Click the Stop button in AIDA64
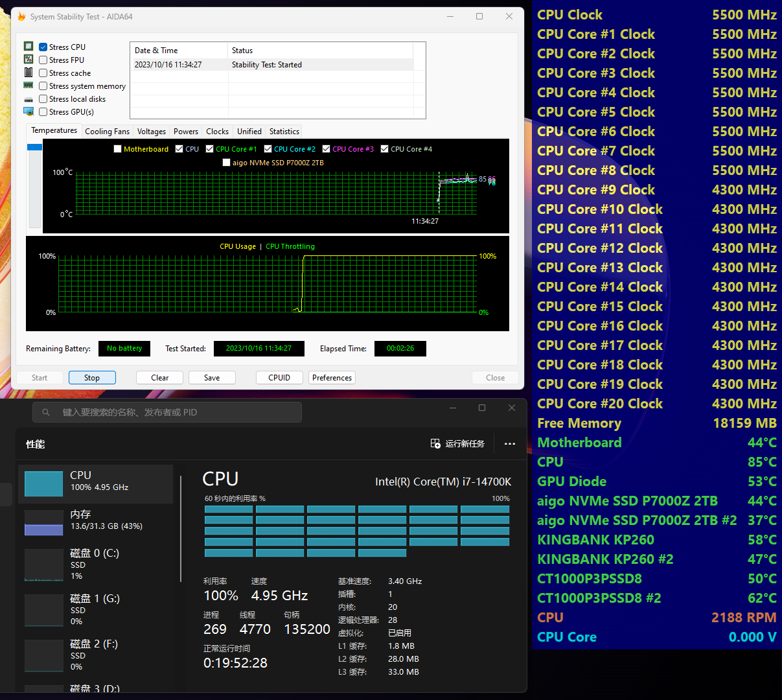Image resolution: width=782 pixels, height=700 pixels. pos(91,378)
